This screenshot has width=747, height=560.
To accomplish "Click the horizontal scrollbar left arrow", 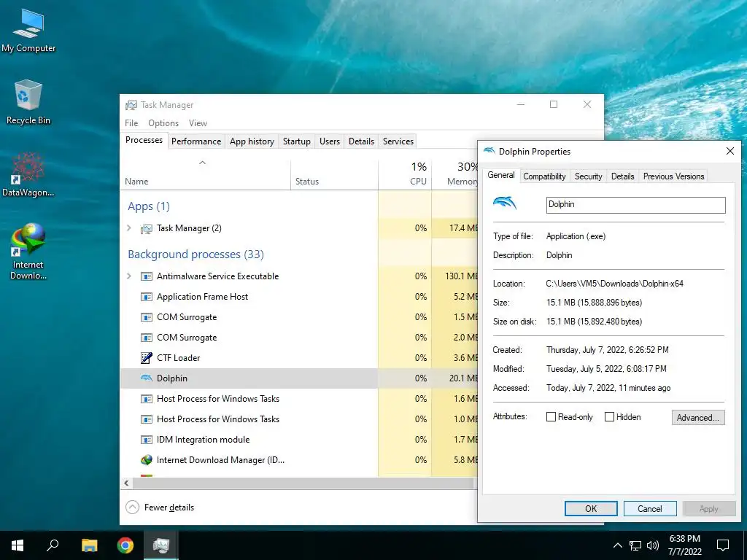I will pyautogui.click(x=126, y=483).
